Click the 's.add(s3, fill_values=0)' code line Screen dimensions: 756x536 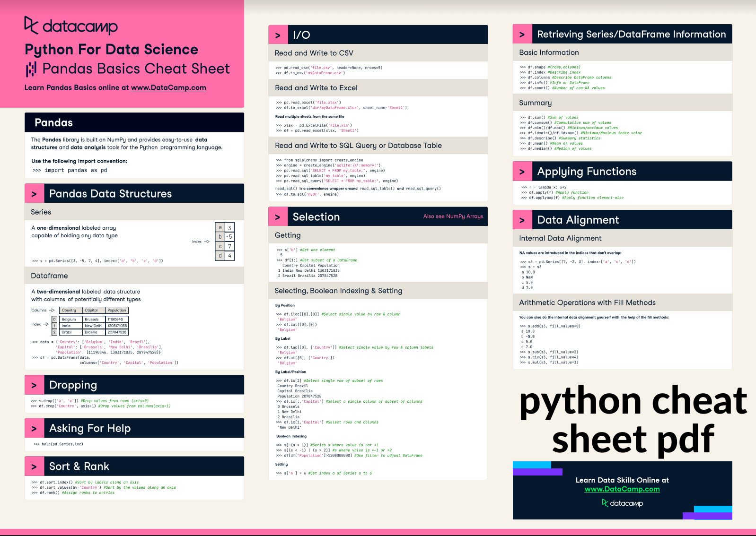[550, 326]
